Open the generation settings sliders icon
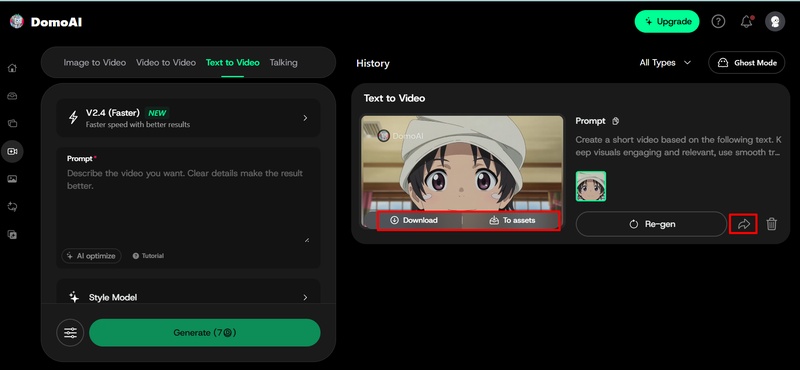This screenshot has height=370, width=800. (70, 333)
